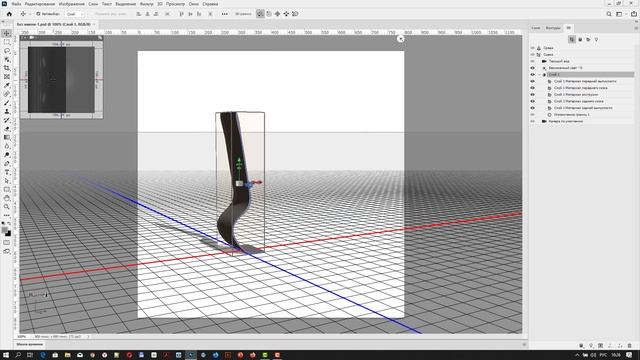Activate the 3D orbit mode icon

click(260, 14)
